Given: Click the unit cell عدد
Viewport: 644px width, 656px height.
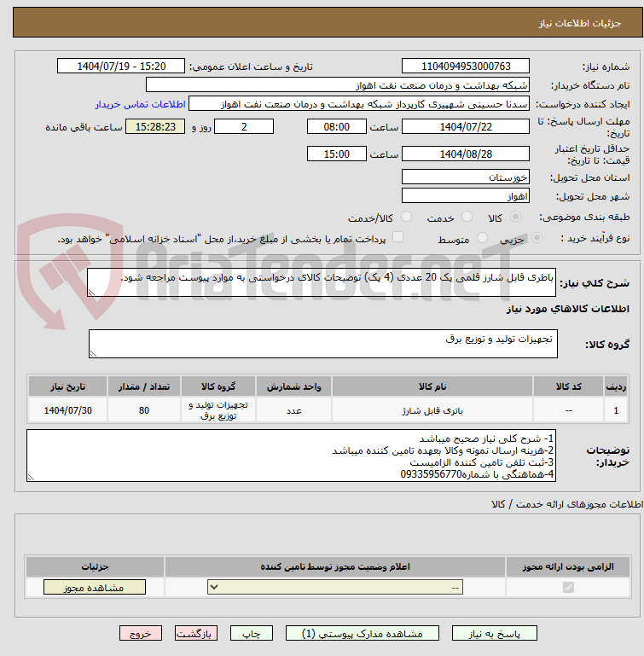Looking at the screenshot, I should (x=293, y=410).
